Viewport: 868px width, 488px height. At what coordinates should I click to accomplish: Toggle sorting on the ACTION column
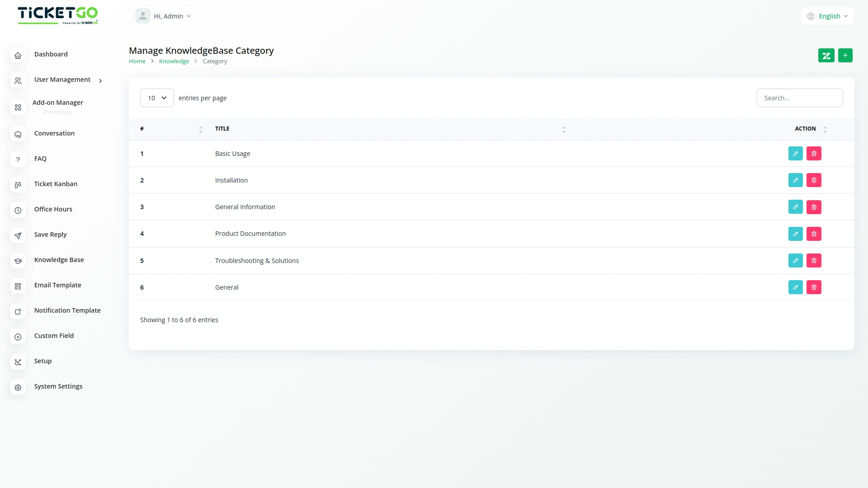(825, 129)
